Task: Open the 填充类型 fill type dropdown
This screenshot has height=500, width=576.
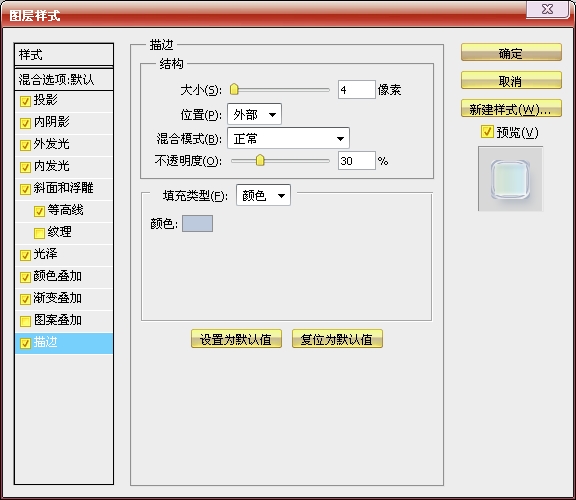Action: tap(263, 195)
